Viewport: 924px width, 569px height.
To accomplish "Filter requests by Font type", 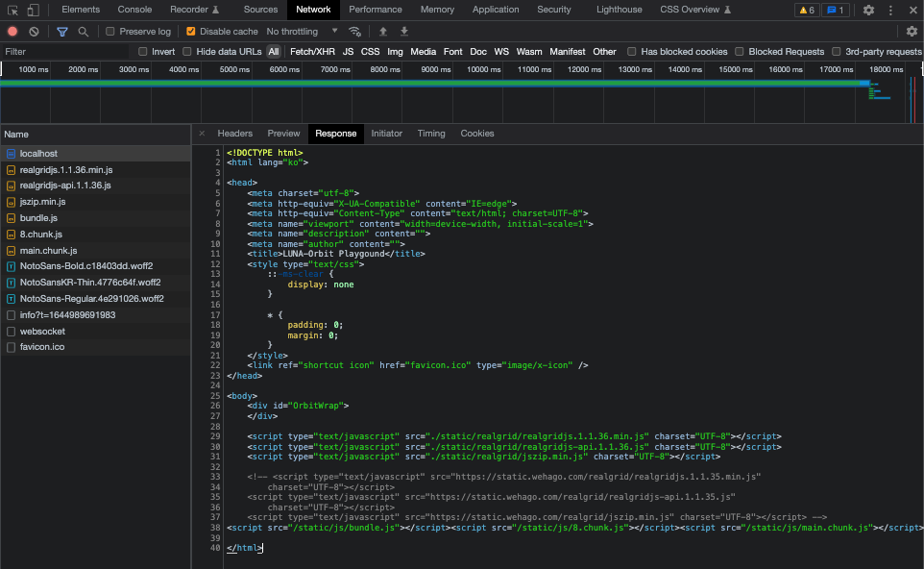I will [x=452, y=52].
